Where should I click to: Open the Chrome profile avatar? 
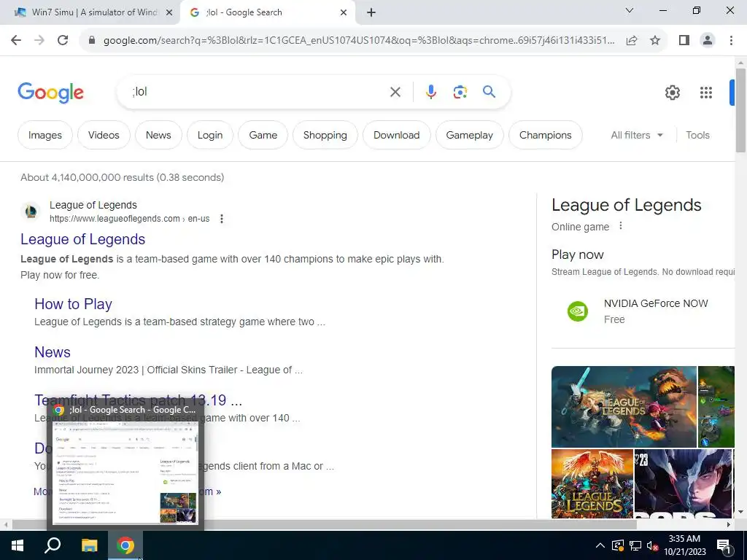708,41
